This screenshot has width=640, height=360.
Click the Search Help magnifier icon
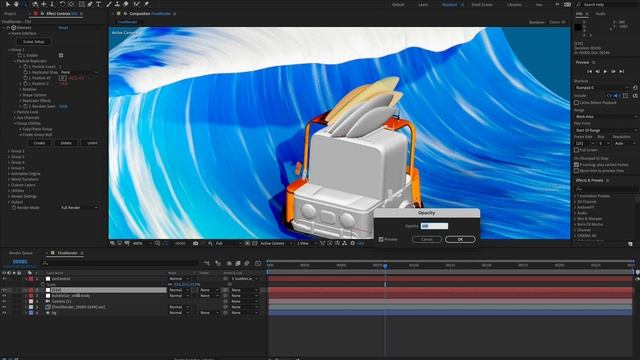coord(578,4)
